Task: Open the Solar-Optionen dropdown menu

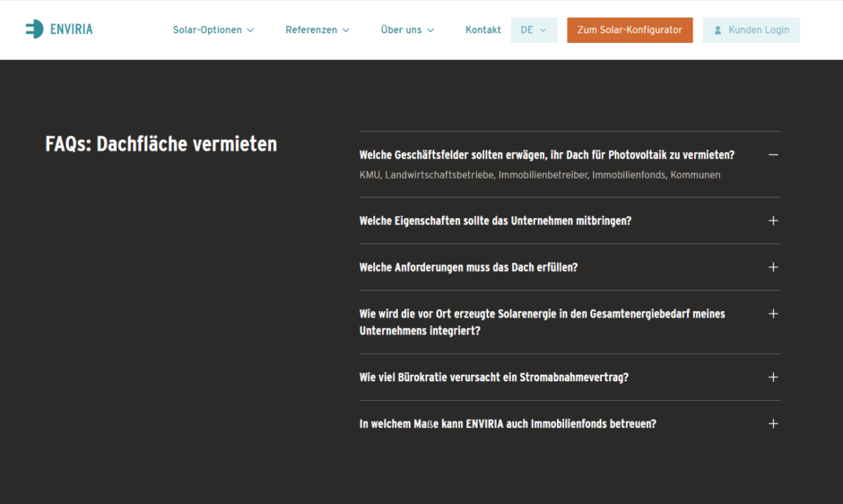Action: [213, 30]
